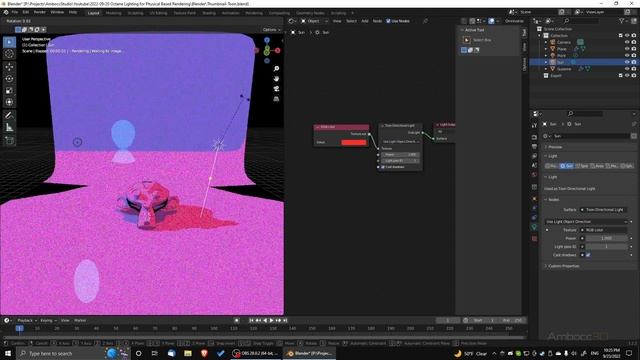
Task: Open the red Texture properties tab
Action: (534, 238)
